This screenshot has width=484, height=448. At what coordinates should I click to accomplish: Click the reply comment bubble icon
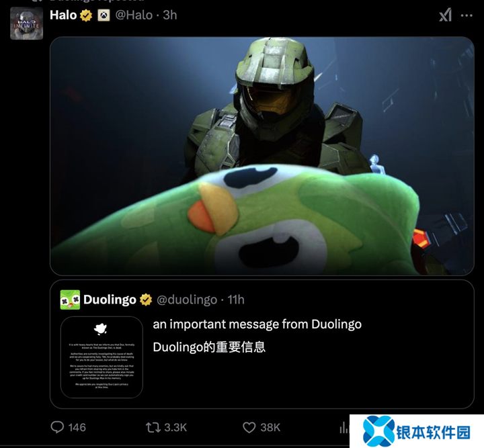(57, 427)
